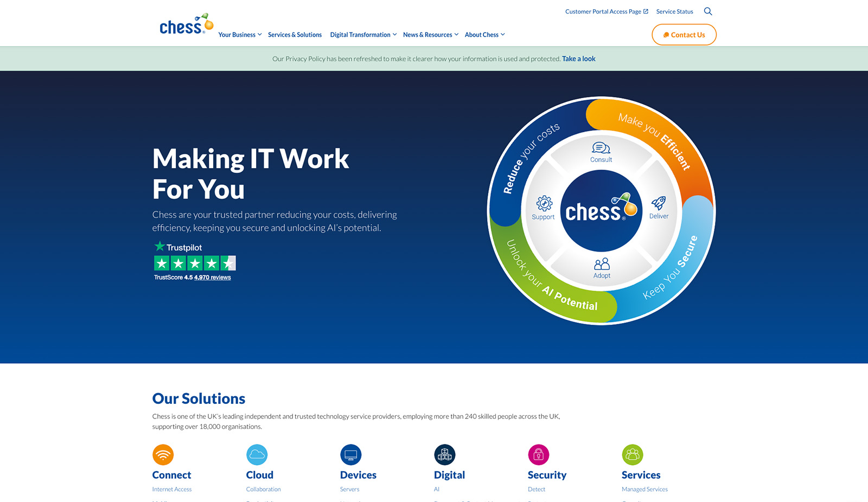Expand the About Chess menu

tap(484, 35)
